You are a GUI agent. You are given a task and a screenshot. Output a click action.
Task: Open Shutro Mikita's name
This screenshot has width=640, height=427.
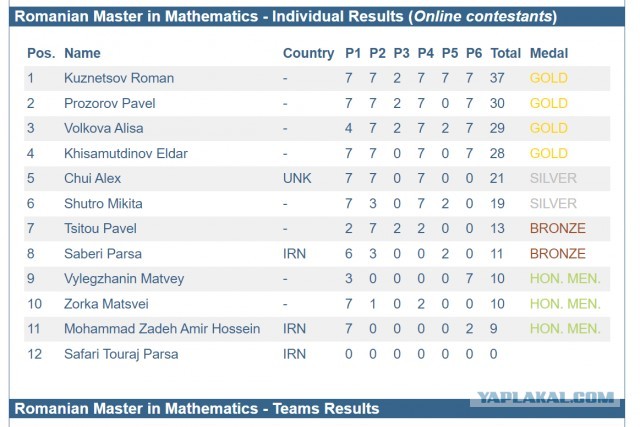click(103, 204)
